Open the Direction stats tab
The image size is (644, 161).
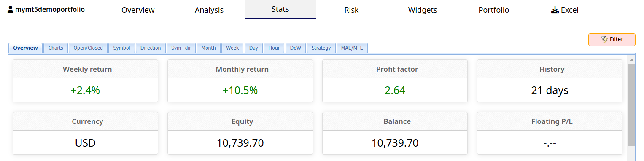coord(151,48)
